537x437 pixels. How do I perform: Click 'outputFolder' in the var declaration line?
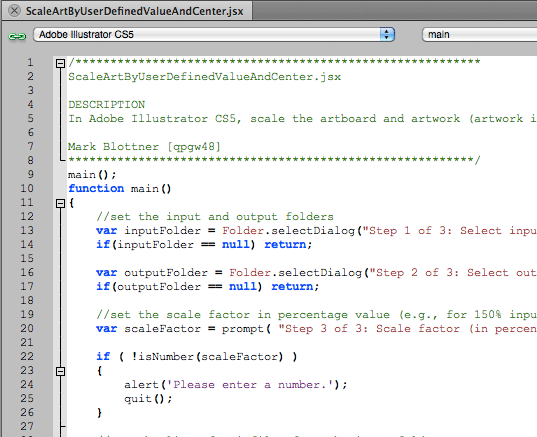pos(166,273)
